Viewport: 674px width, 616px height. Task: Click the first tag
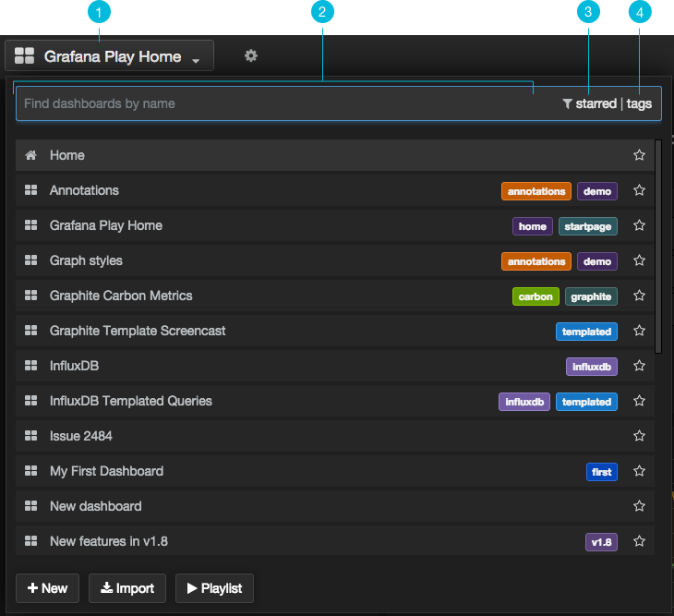coord(601,472)
